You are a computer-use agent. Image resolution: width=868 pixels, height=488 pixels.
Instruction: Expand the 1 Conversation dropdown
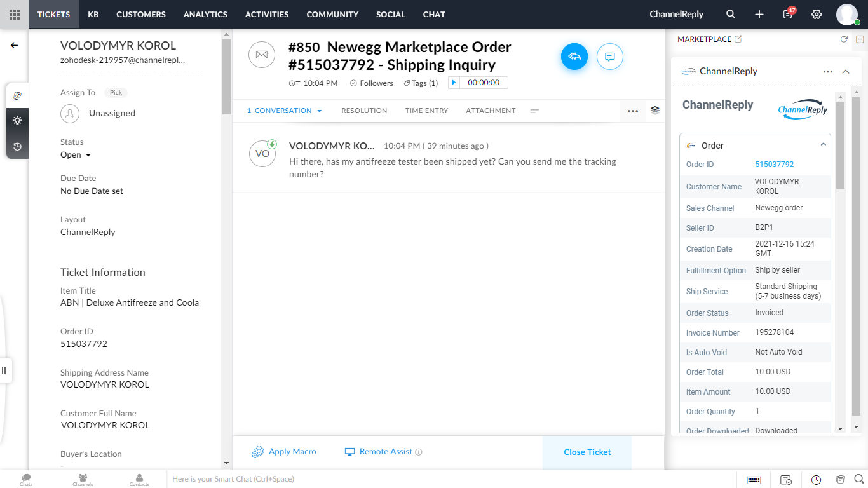[x=285, y=111]
